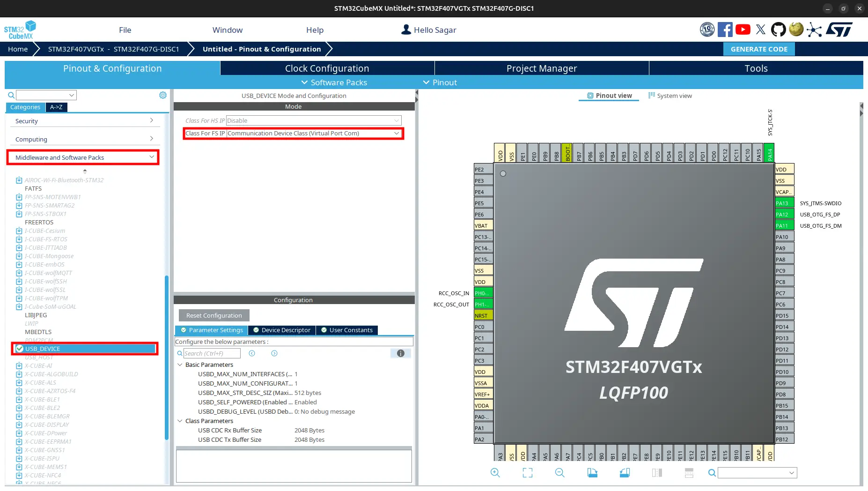Click the horizontal split view icon
Screen dimensions: 868x491
(689, 473)
